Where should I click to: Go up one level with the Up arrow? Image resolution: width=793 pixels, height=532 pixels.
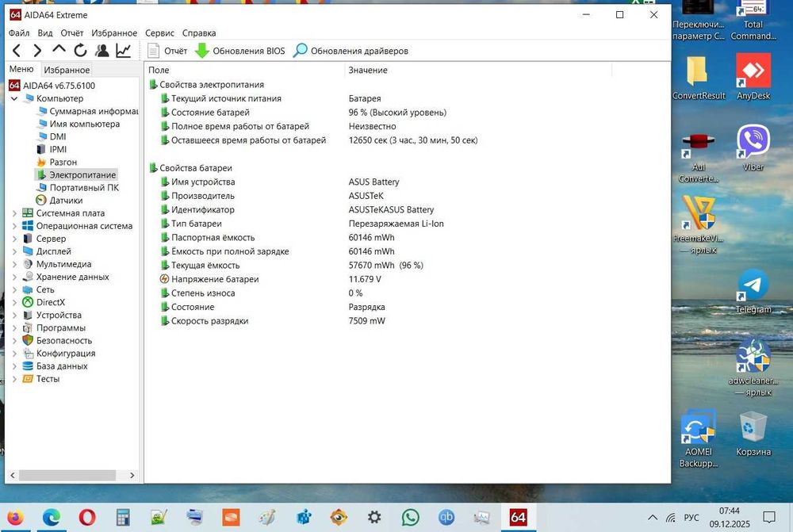pos(59,50)
